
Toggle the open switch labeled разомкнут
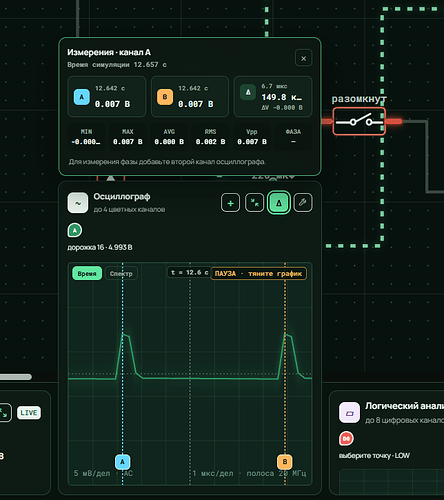tap(359, 121)
